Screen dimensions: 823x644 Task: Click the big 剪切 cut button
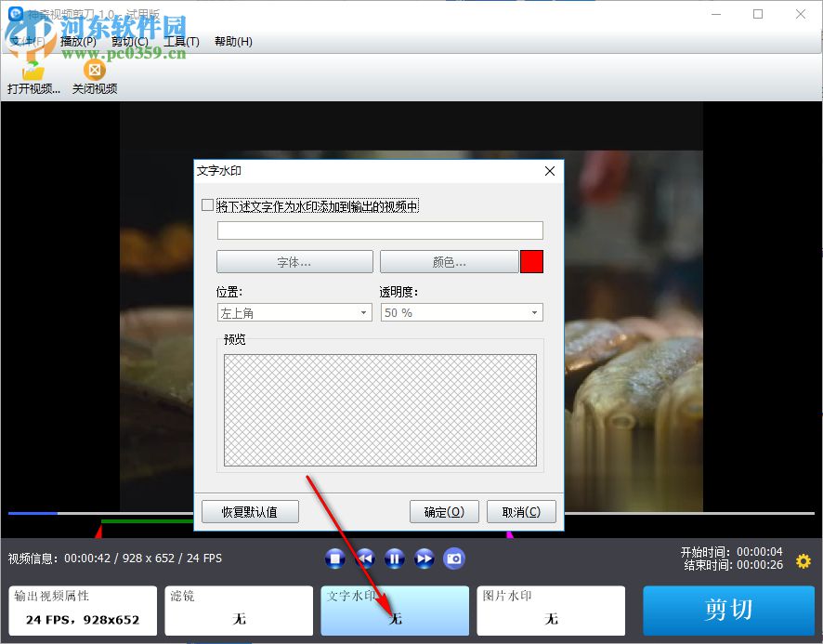click(x=728, y=611)
